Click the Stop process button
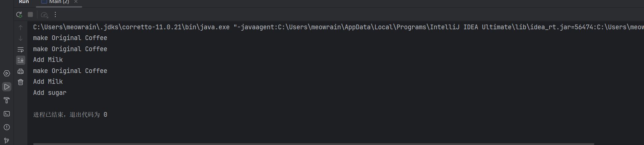Image resolution: width=644 pixels, height=145 pixels. pyautogui.click(x=30, y=14)
